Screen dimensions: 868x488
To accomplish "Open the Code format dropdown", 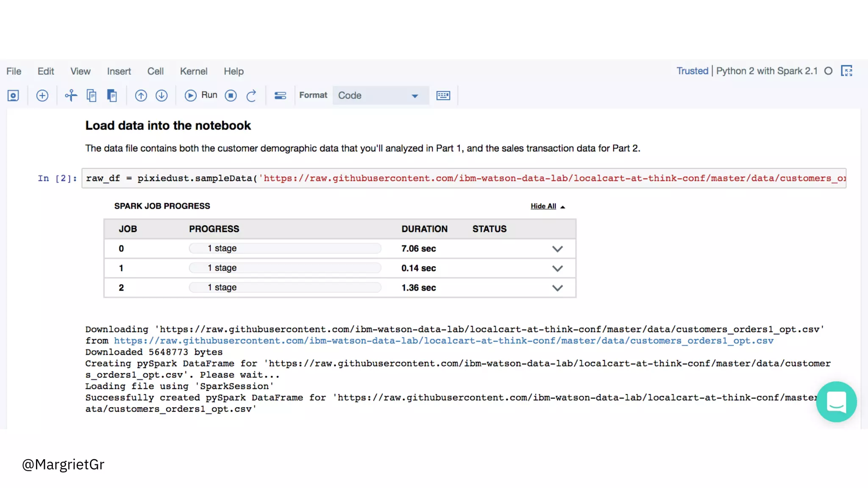I will (x=380, y=96).
